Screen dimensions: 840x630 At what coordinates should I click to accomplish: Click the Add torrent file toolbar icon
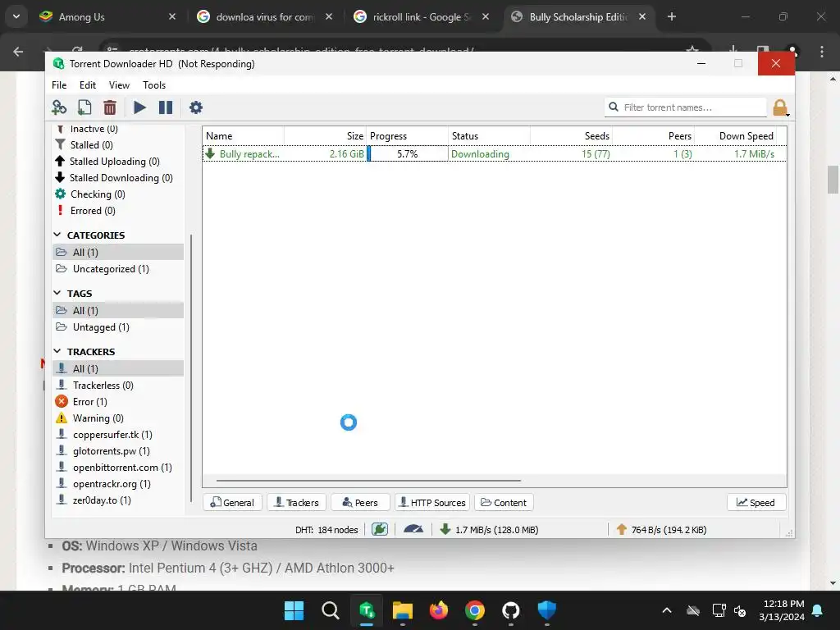[x=84, y=107]
